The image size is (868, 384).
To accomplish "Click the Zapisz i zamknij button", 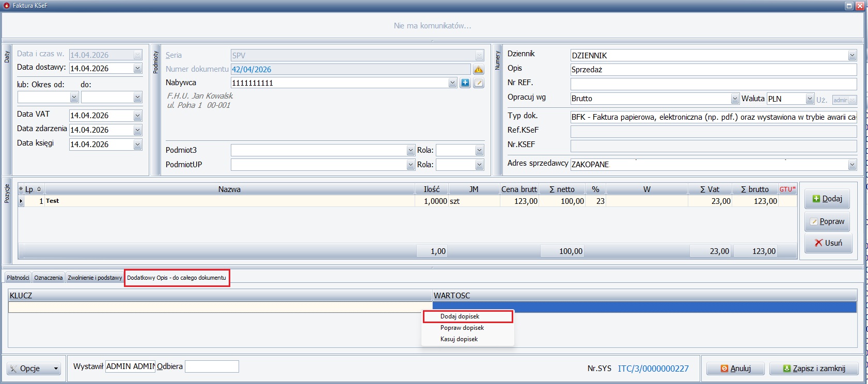I will pos(814,369).
